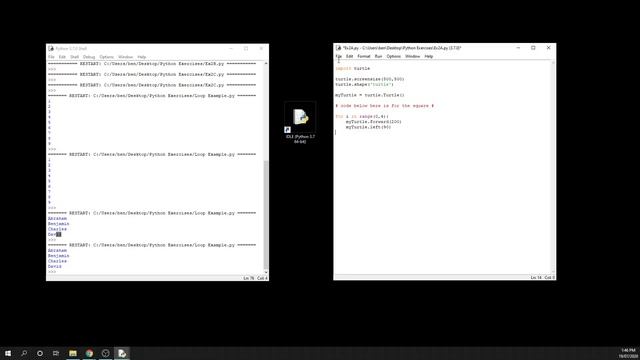640x360 pixels.
Task: Click the Python Shell title bar text
Action: (71, 49)
